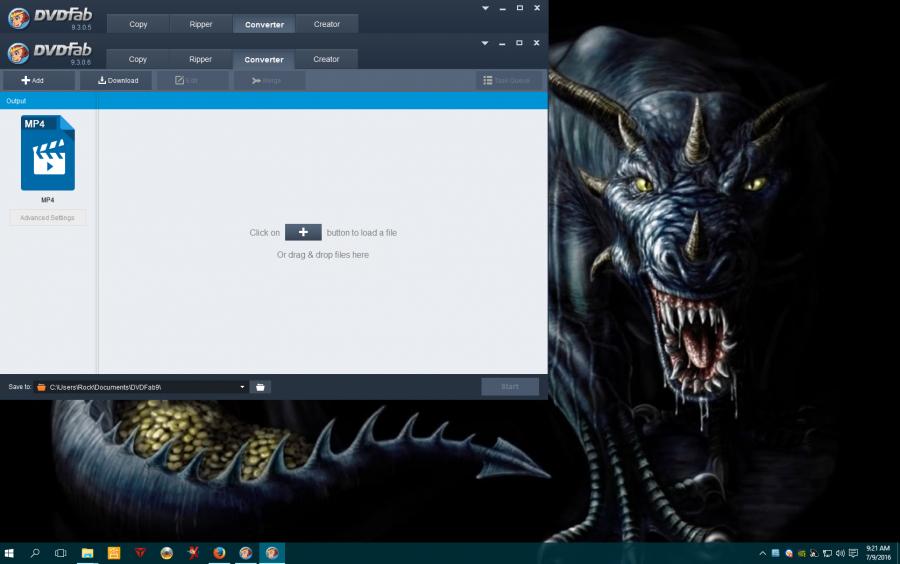This screenshot has height=564, width=900.
Task: Switch to the Ripper tab in front window
Action: point(201,59)
